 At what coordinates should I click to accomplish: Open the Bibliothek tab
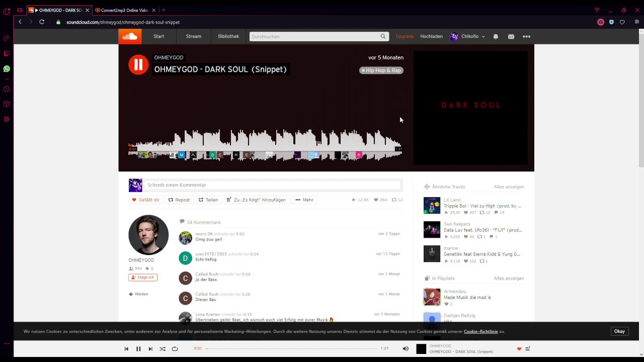coord(228,36)
